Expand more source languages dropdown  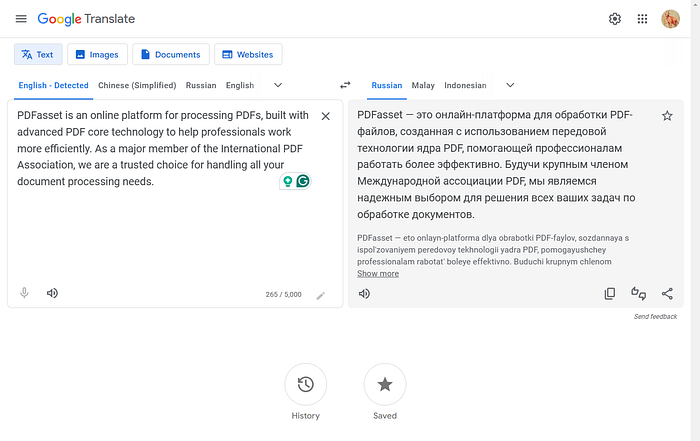[278, 85]
